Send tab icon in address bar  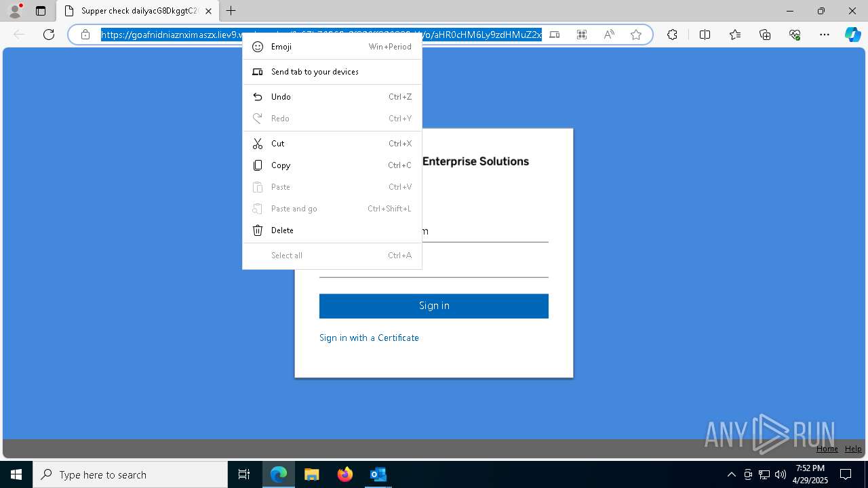pos(555,35)
